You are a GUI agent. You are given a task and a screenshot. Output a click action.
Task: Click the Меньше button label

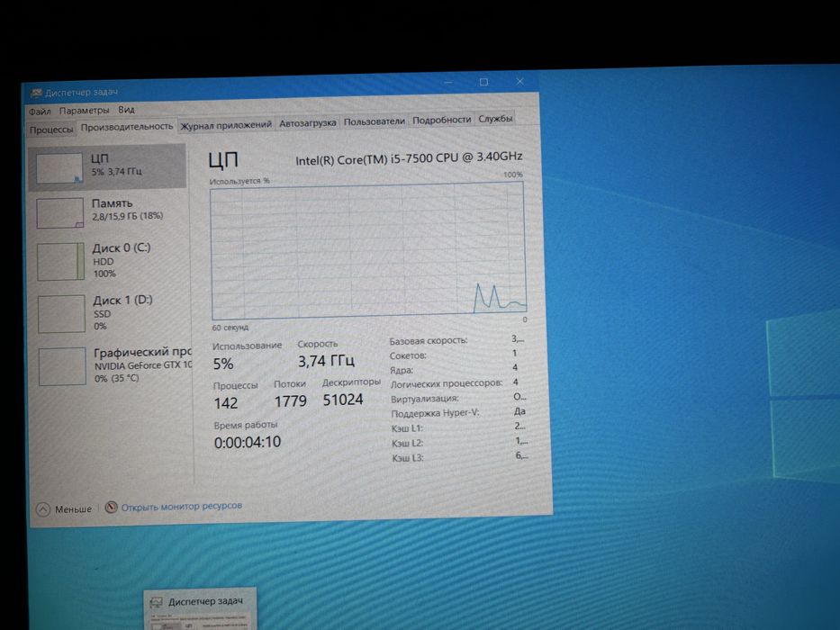[74, 508]
